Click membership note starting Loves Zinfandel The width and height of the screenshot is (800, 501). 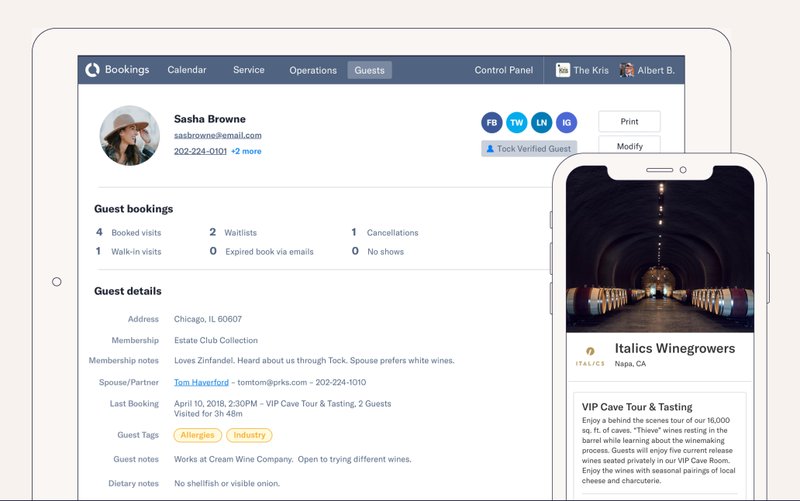coord(314,360)
